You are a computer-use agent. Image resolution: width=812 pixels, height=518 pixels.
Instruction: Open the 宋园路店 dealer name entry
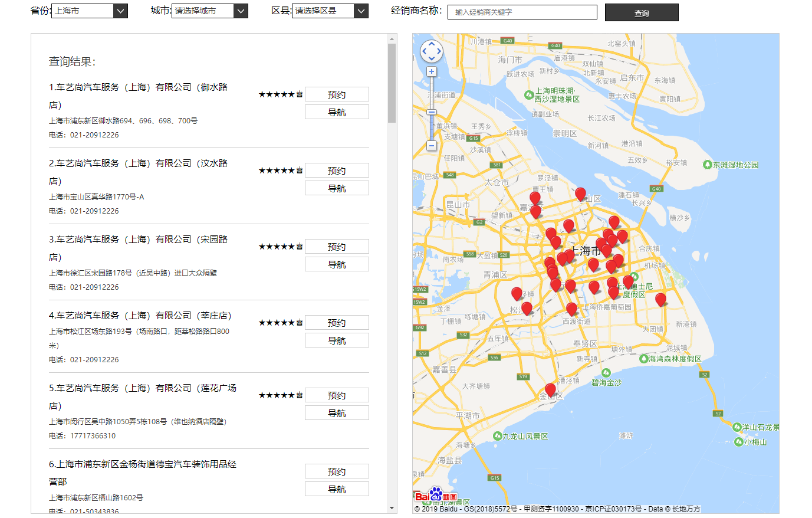coord(138,240)
